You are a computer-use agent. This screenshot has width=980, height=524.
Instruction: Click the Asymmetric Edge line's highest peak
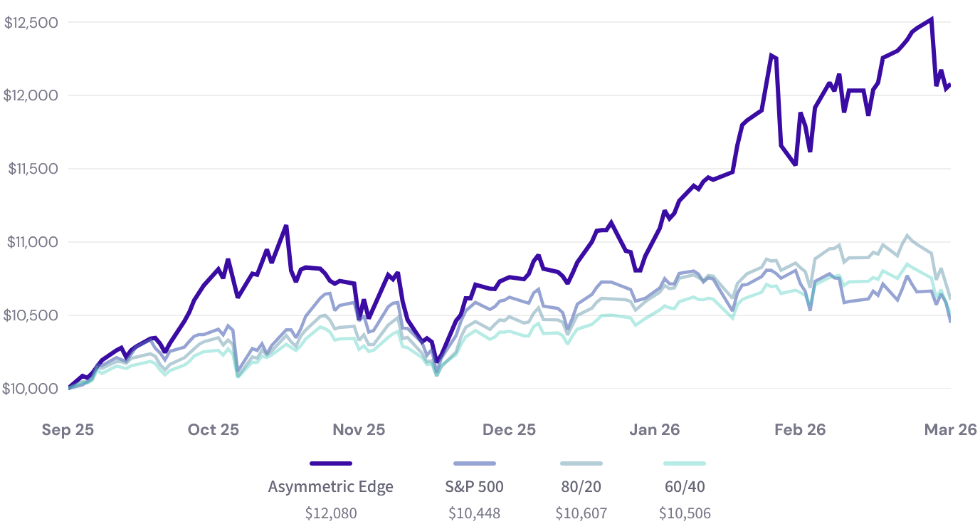(x=932, y=19)
